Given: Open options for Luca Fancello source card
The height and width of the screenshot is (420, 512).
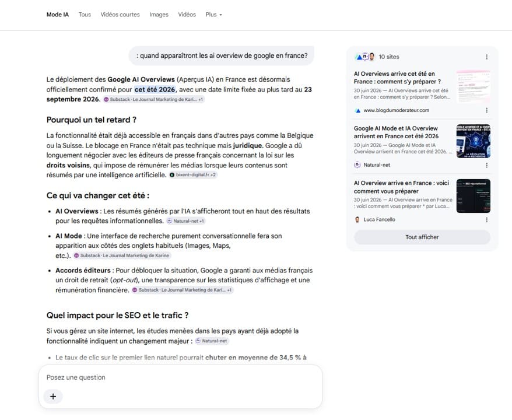Looking at the screenshot, I should tap(486, 220).
